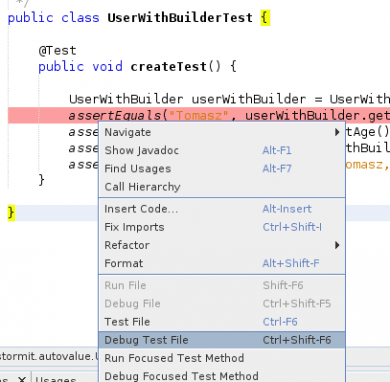Screen dimensions: 390x382
Task: Choose Find Usages from context menu
Action: coord(222,169)
